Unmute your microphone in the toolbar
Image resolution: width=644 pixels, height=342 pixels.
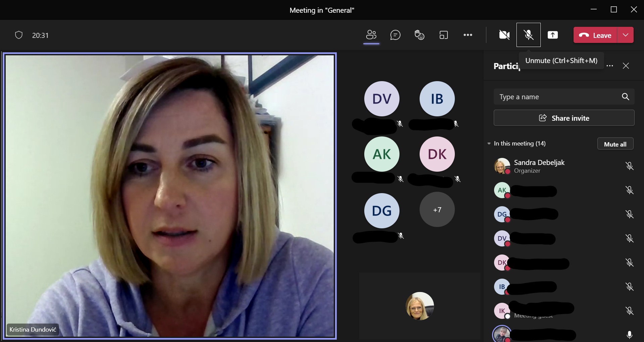click(528, 35)
